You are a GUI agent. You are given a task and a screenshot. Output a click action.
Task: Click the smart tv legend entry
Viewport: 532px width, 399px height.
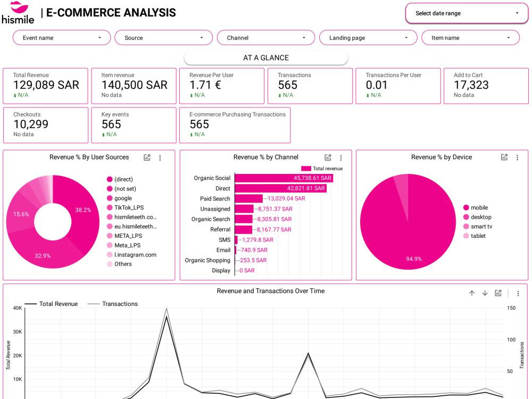coord(478,226)
